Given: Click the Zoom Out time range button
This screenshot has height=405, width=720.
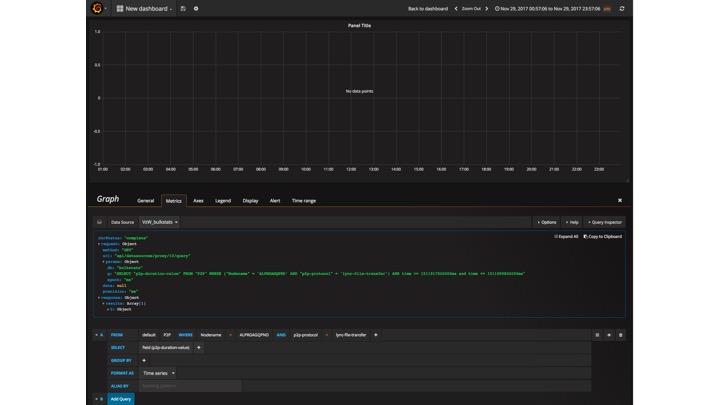Looking at the screenshot, I should click(x=471, y=9).
